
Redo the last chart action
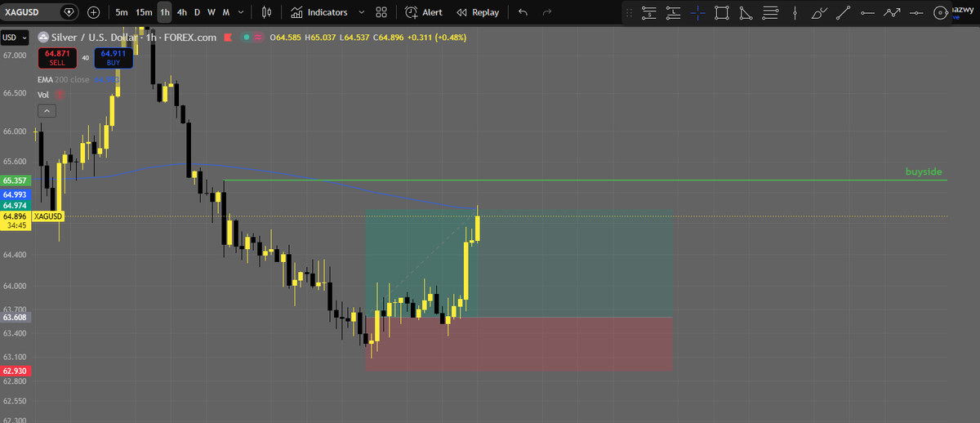547,12
